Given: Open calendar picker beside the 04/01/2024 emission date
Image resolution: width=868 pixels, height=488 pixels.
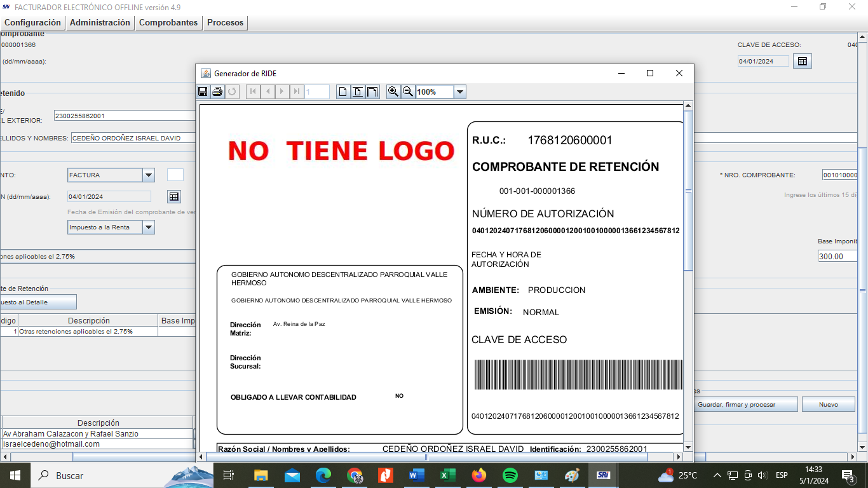Looking at the screenshot, I should pos(174,196).
